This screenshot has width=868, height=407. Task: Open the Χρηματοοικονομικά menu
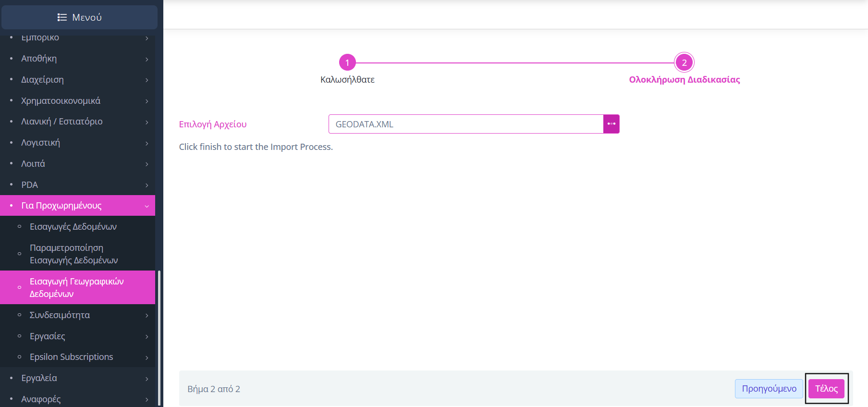click(61, 101)
